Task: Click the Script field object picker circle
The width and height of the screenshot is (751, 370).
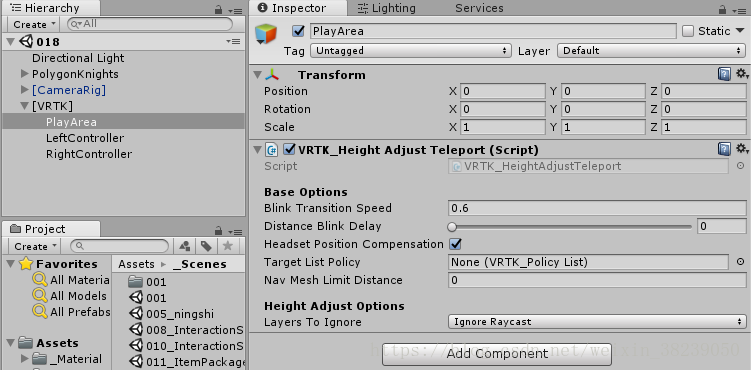Action: [x=740, y=166]
